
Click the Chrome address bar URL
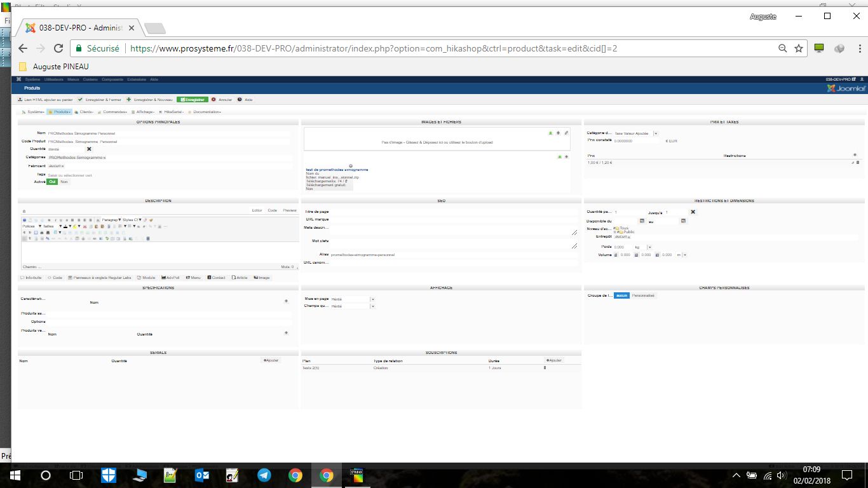[374, 48]
